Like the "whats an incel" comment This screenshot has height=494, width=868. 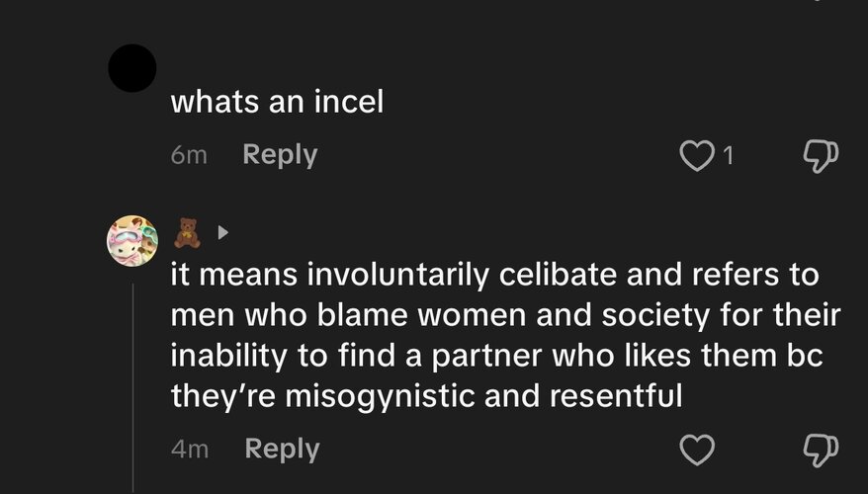(696, 155)
